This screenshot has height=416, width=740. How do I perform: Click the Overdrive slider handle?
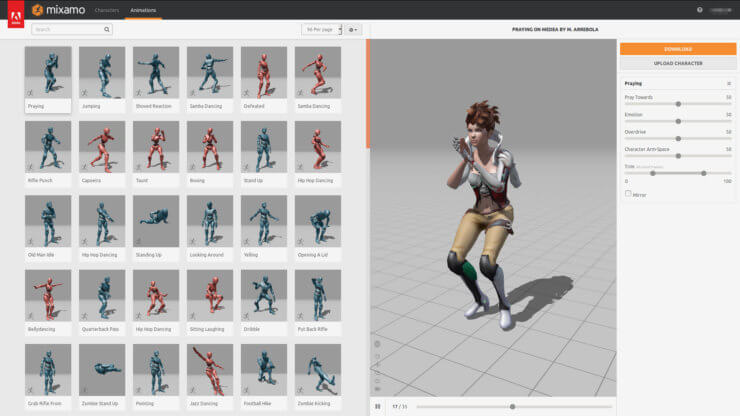pyautogui.click(x=678, y=139)
